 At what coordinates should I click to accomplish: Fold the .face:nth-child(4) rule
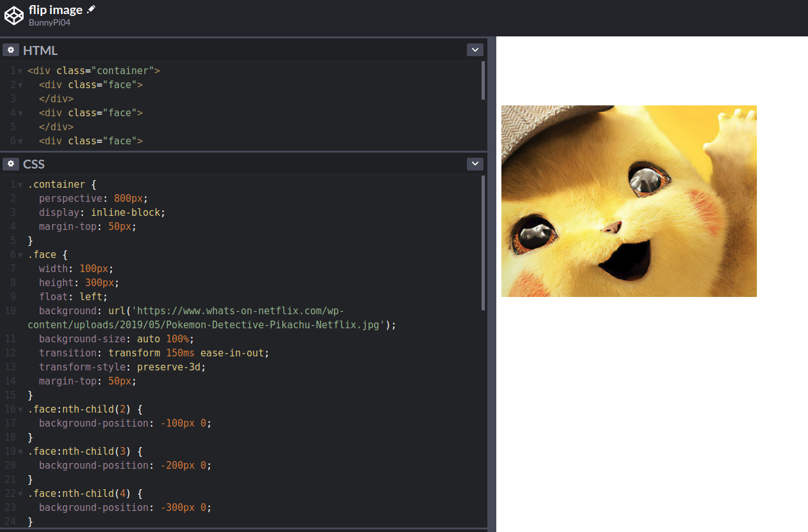20,494
